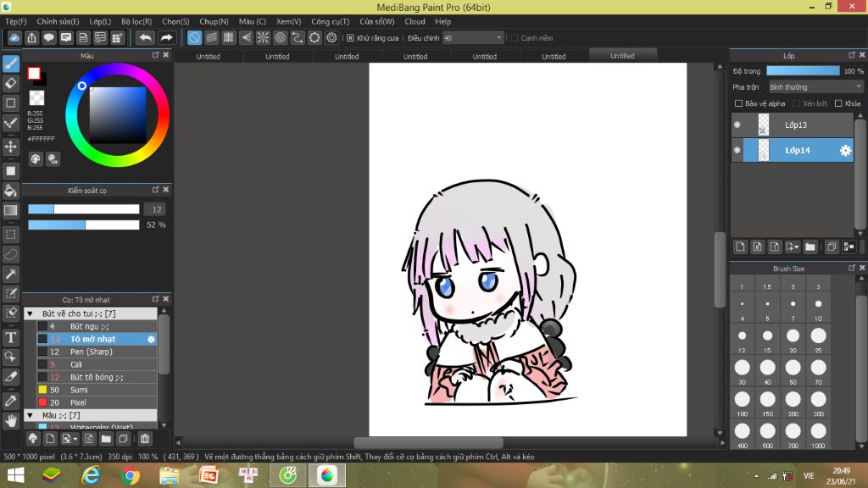Select the Eraser tool
Screen dimensions: 868x488
pyautogui.click(x=11, y=84)
